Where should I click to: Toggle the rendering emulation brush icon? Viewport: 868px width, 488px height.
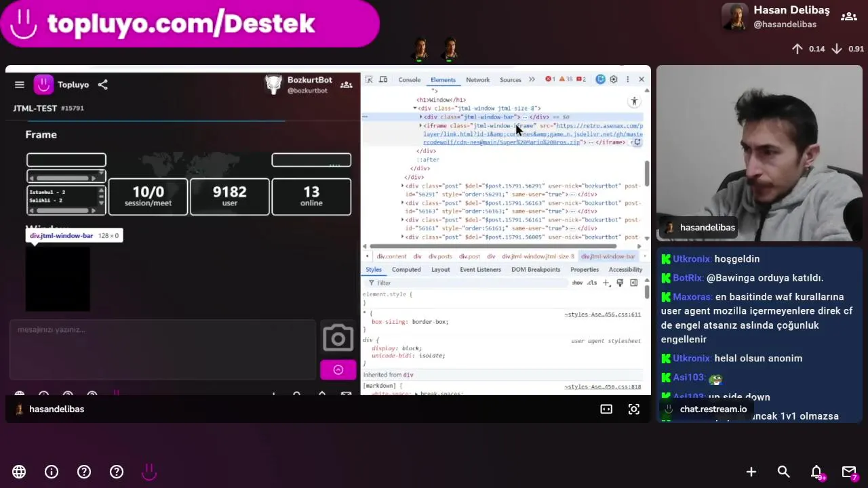point(620,283)
